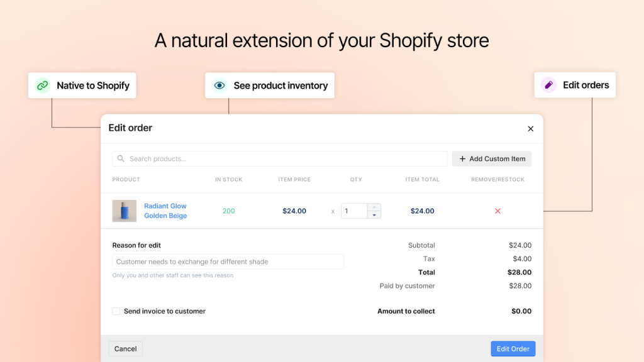The image size is (644, 362).
Task: Click the Cancel button
Action: click(125, 348)
